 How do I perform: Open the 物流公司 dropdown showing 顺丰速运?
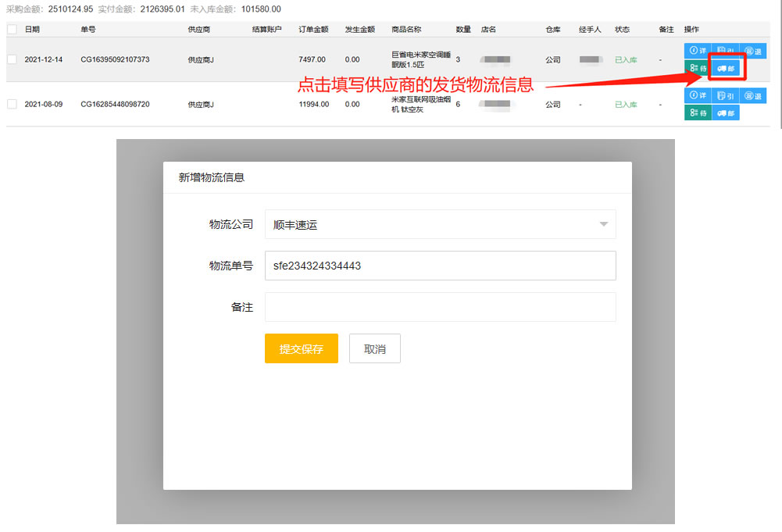click(441, 224)
